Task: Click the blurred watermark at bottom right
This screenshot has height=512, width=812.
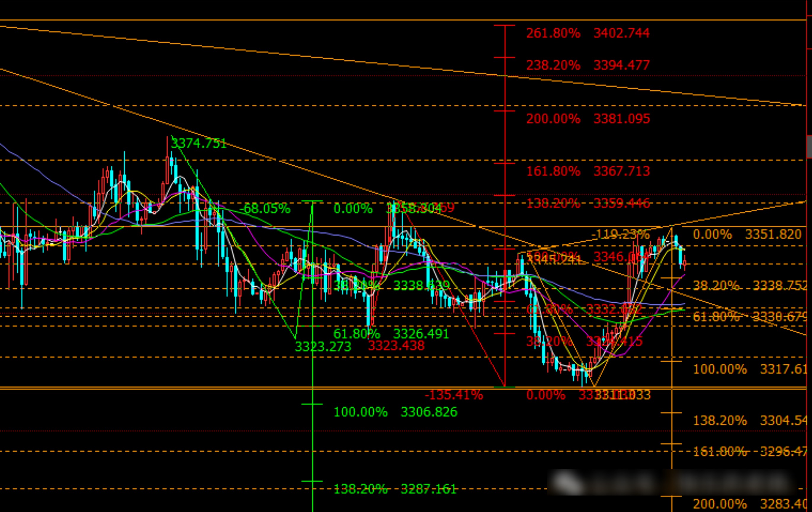Action: [x=671, y=483]
